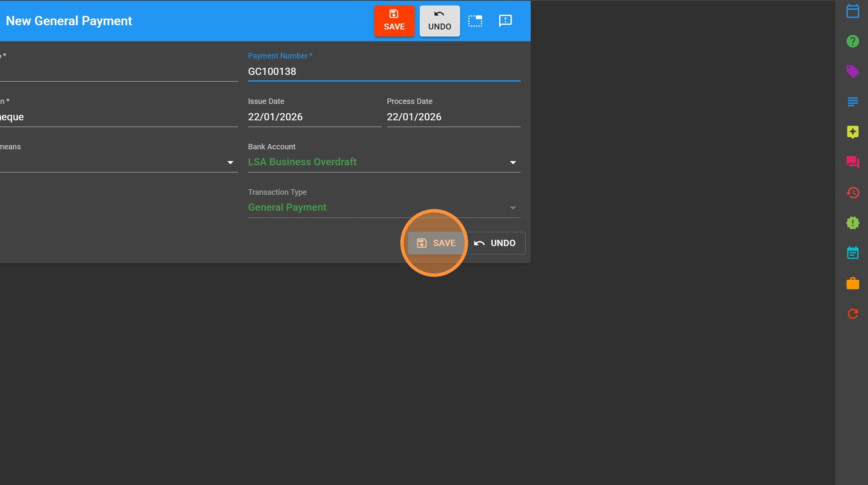Click the dashed rectangle panel layout icon
The image size is (868, 485).
pyautogui.click(x=475, y=21)
